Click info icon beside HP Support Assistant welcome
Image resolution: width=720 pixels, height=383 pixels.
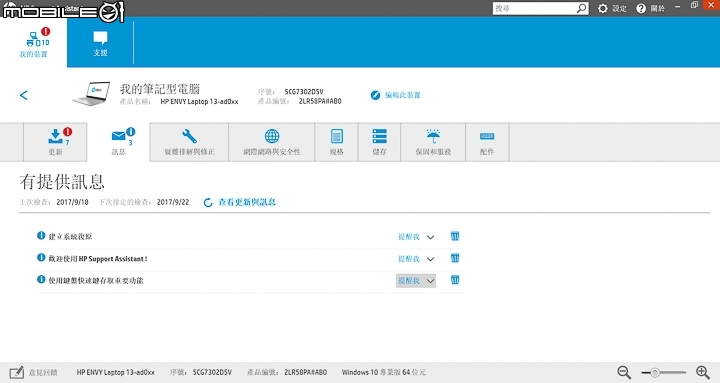[x=41, y=258]
